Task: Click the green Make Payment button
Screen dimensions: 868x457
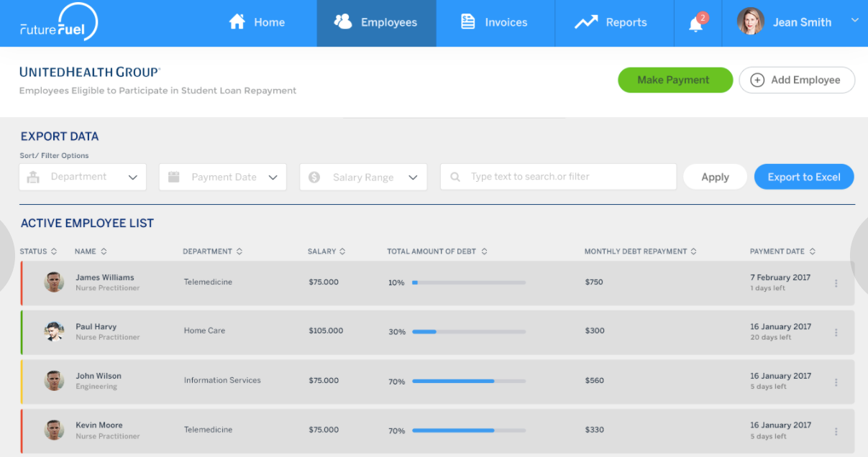Action: point(675,80)
